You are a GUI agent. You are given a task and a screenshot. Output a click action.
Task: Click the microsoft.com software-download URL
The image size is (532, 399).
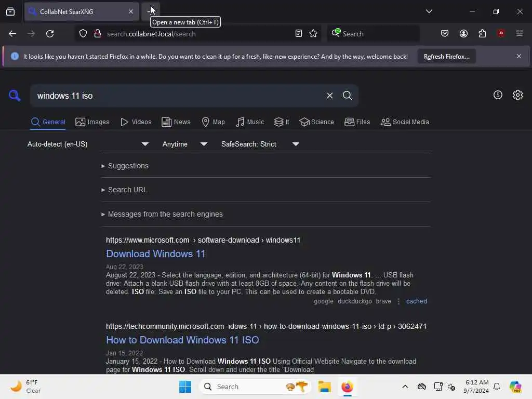click(203, 240)
